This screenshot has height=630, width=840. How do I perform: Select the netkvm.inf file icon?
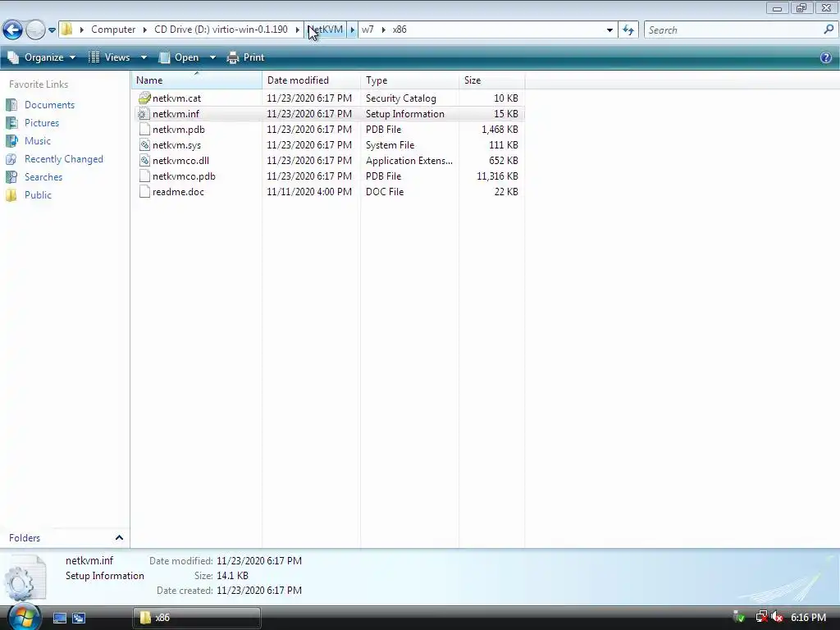pyautogui.click(x=144, y=113)
